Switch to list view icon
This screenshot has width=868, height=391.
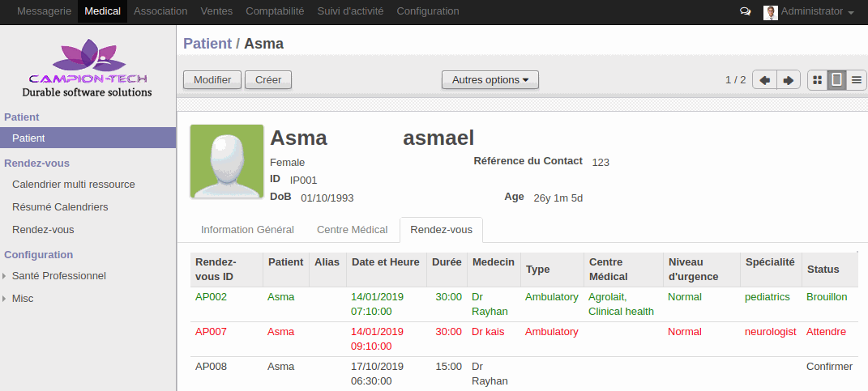click(x=857, y=80)
